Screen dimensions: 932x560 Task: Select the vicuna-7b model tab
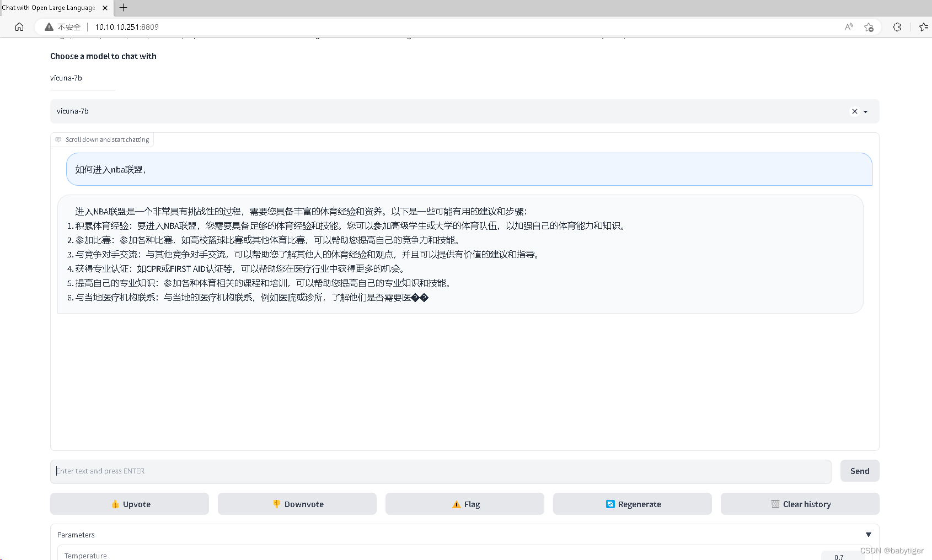[66, 78]
